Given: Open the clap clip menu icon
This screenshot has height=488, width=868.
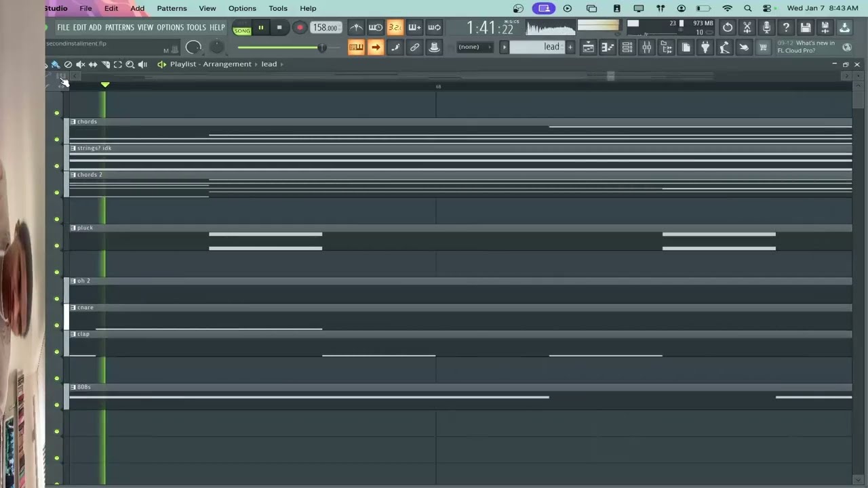Looking at the screenshot, I should coord(73,334).
